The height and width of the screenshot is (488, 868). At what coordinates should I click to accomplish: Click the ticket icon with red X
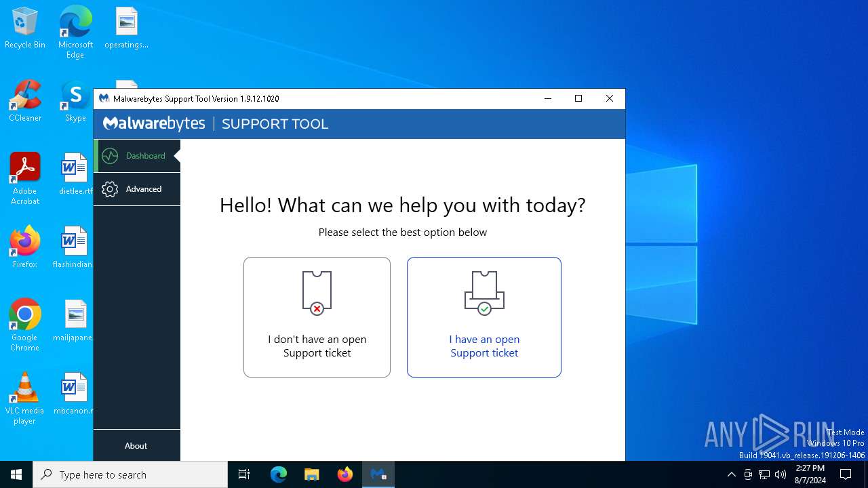tap(317, 293)
